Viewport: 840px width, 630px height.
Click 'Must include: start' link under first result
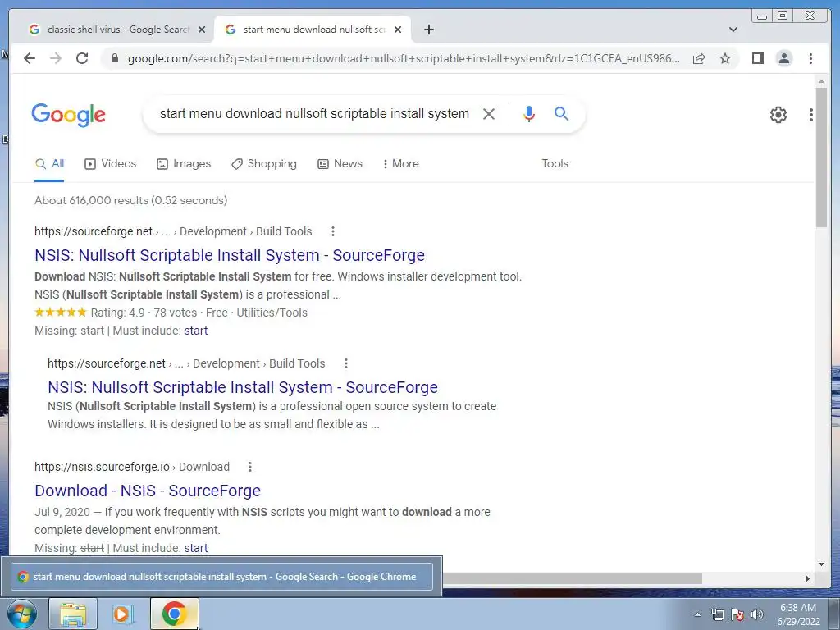pyautogui.click(x=195, y=331)
